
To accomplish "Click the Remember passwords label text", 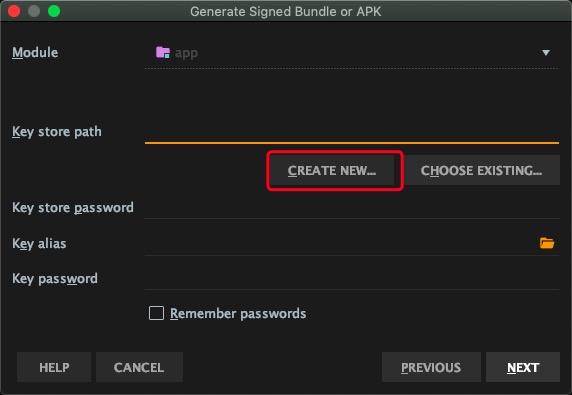I will click(238, 313).
